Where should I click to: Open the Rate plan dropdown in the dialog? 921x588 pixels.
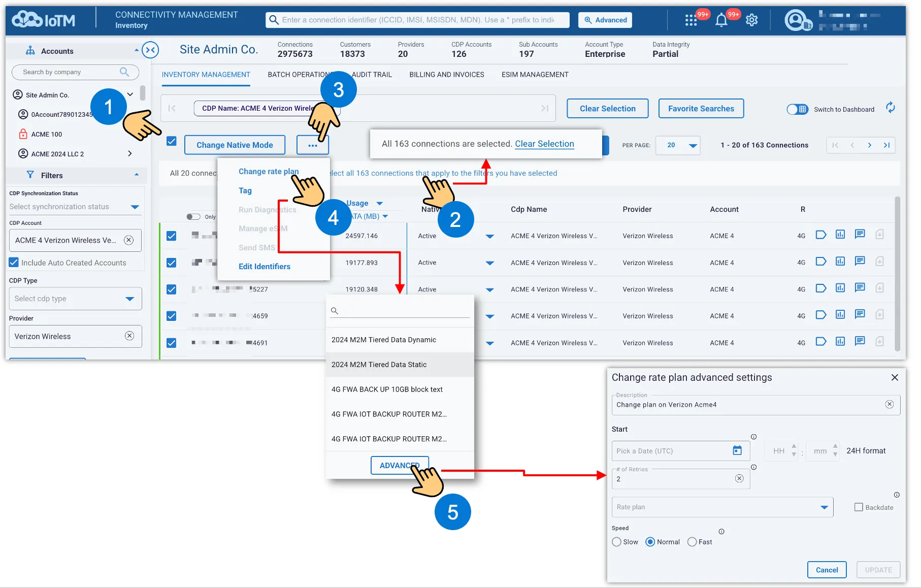coord(722,507)
